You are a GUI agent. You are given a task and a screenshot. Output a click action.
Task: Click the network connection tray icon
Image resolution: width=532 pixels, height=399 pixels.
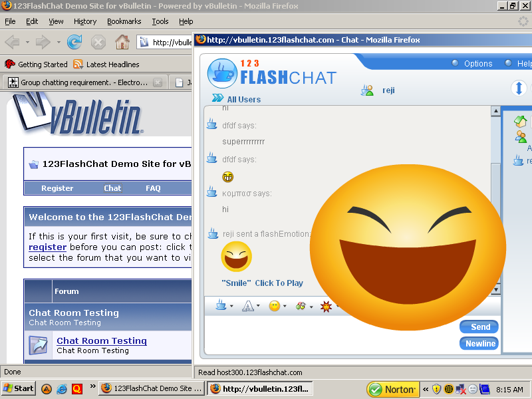[x=460, y=389]
